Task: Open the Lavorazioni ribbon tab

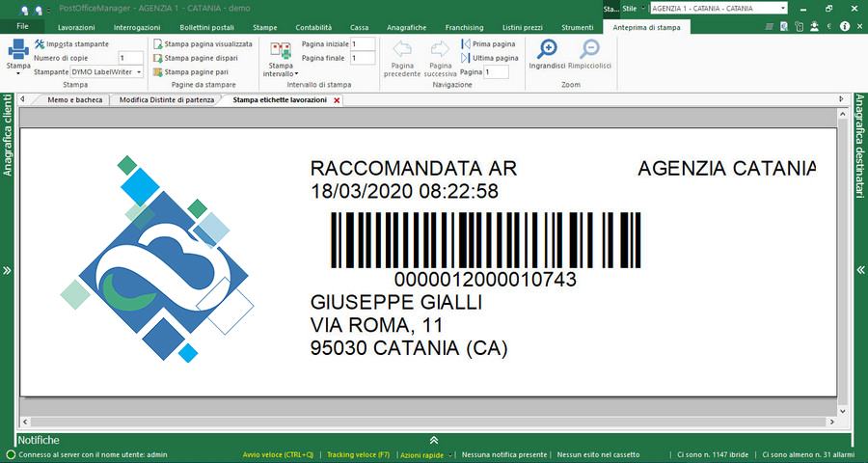Action: pos(76,27)
